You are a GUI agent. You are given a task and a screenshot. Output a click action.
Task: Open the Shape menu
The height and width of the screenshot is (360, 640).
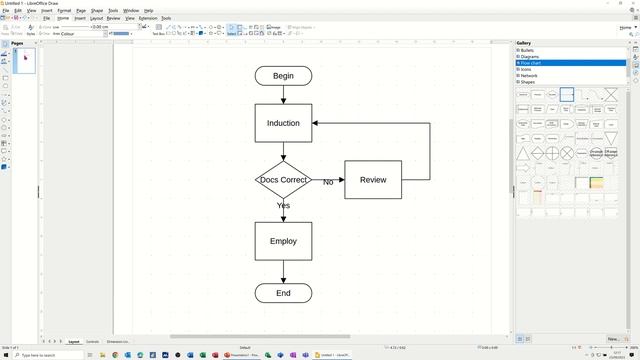tap(97, 11)
